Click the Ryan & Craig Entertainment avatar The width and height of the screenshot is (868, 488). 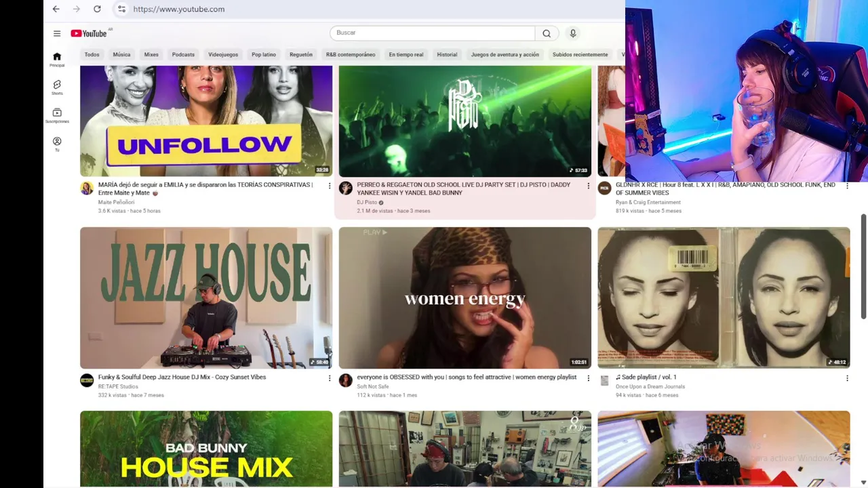coord(604,188)
